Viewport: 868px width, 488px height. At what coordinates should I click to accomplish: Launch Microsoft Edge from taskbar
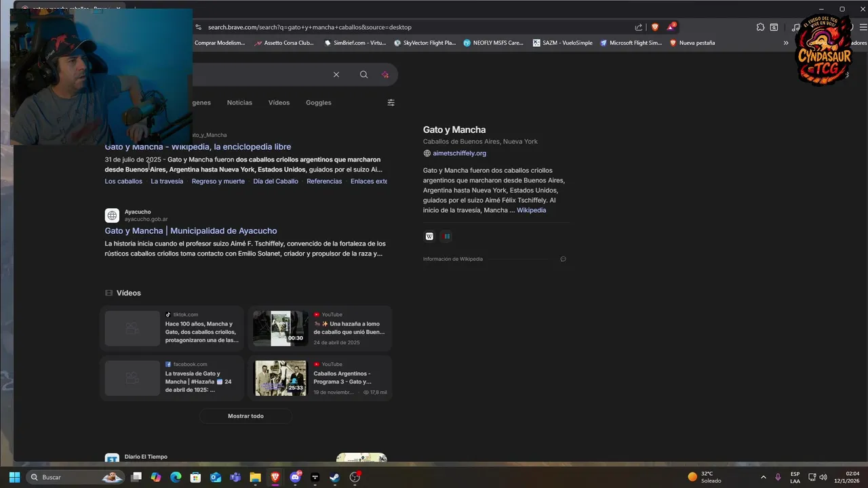[176, 477]
